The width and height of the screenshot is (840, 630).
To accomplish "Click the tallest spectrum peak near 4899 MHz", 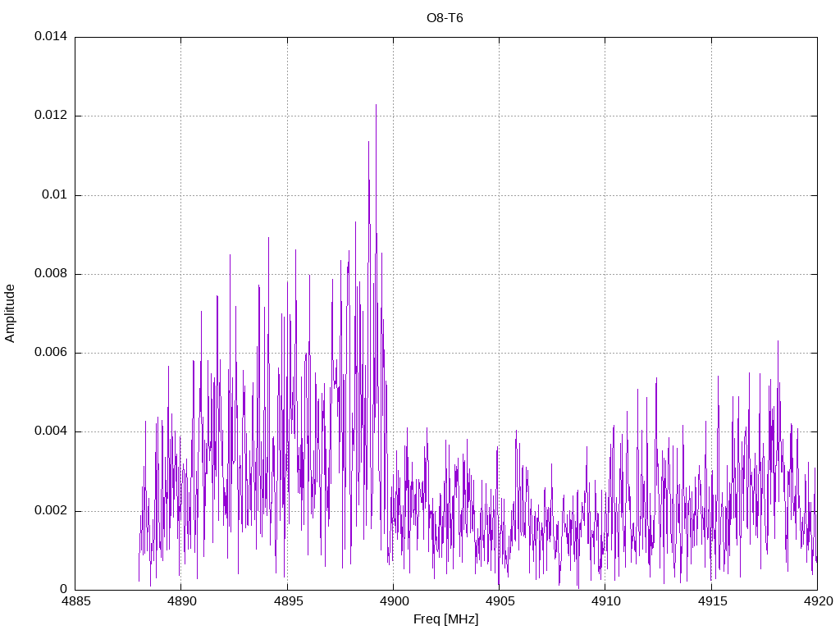I will pyautogui.click(x=376, y=106).
